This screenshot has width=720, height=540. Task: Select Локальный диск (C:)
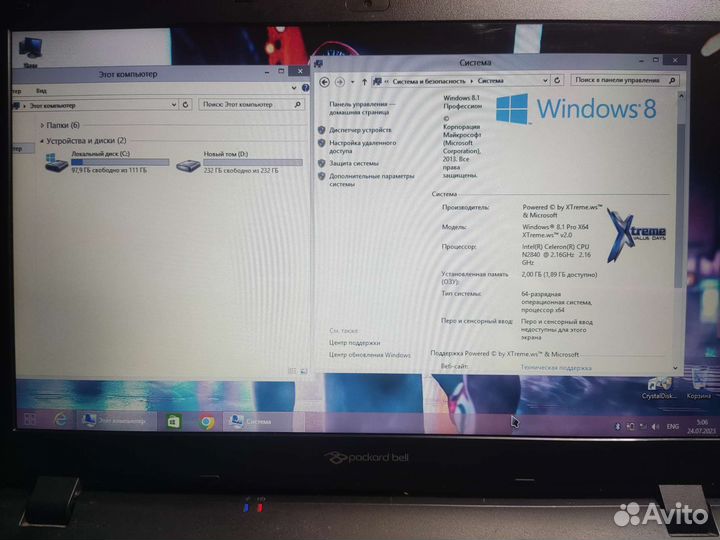pos(107,163)
